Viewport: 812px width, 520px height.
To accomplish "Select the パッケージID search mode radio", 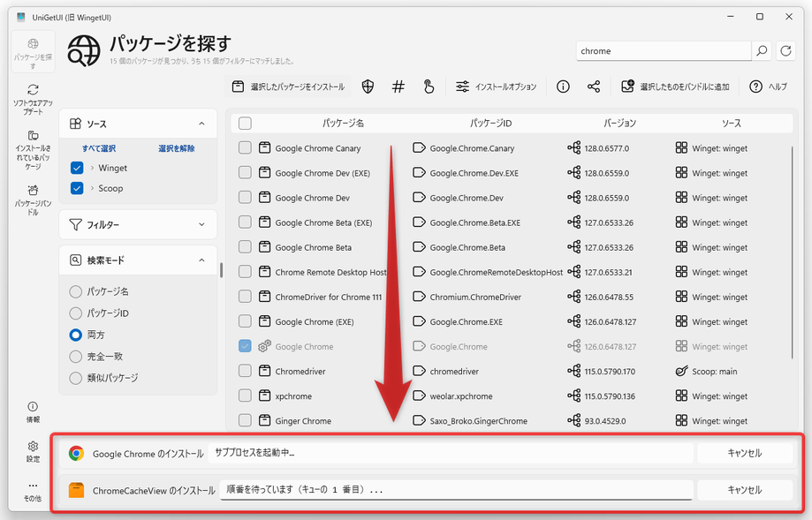I will pos(76,313).
